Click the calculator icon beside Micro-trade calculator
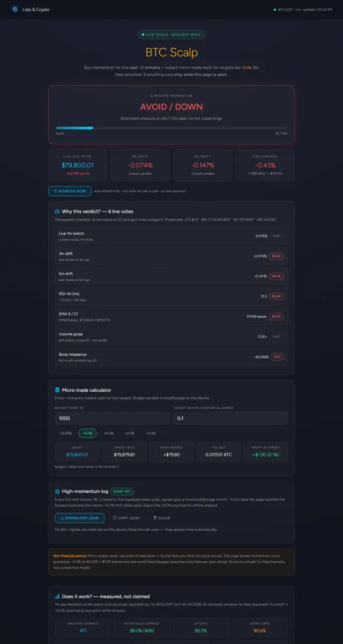Viewport: 343px width, 644px height. (x=57, y=390)
